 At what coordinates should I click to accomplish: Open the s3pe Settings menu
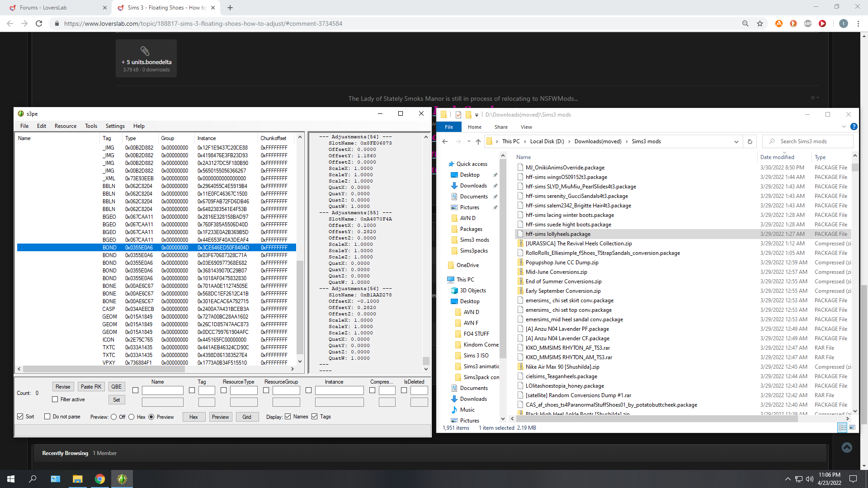(x=115, y=126)
